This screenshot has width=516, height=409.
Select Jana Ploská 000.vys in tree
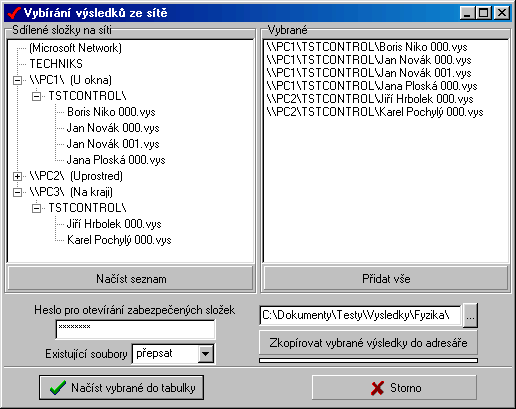(x=116, y=160)
